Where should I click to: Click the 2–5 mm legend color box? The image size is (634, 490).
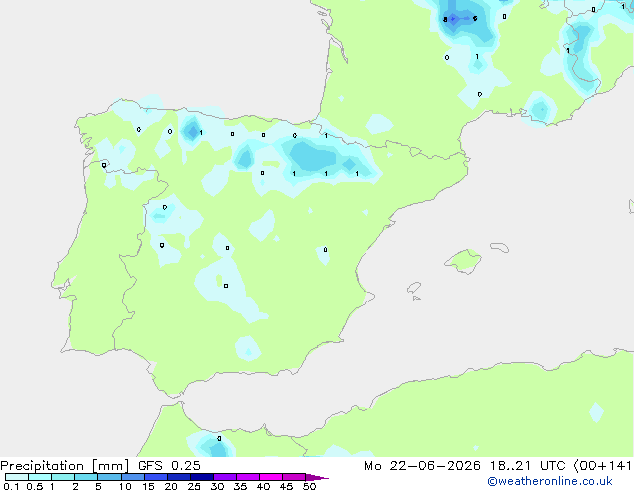coord(86,477)
